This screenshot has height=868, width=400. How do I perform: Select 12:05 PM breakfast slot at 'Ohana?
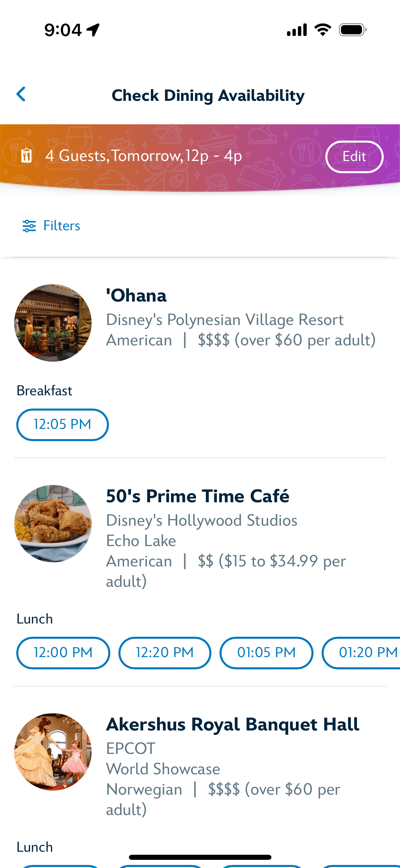coord(62,424)
